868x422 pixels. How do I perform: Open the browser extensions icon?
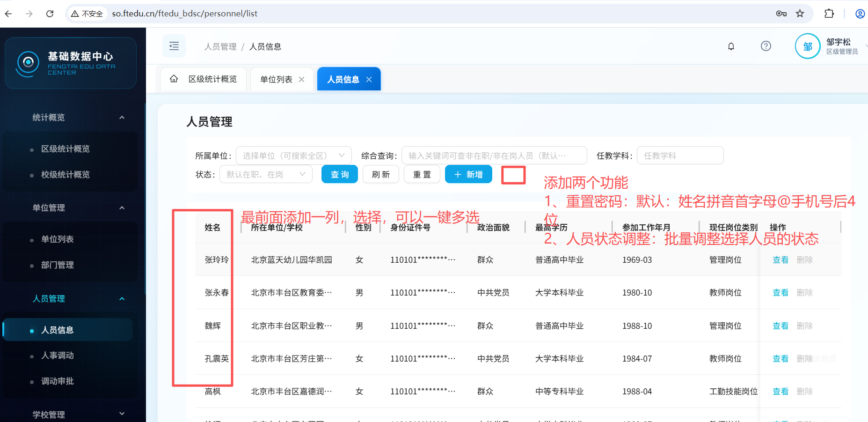829,14
